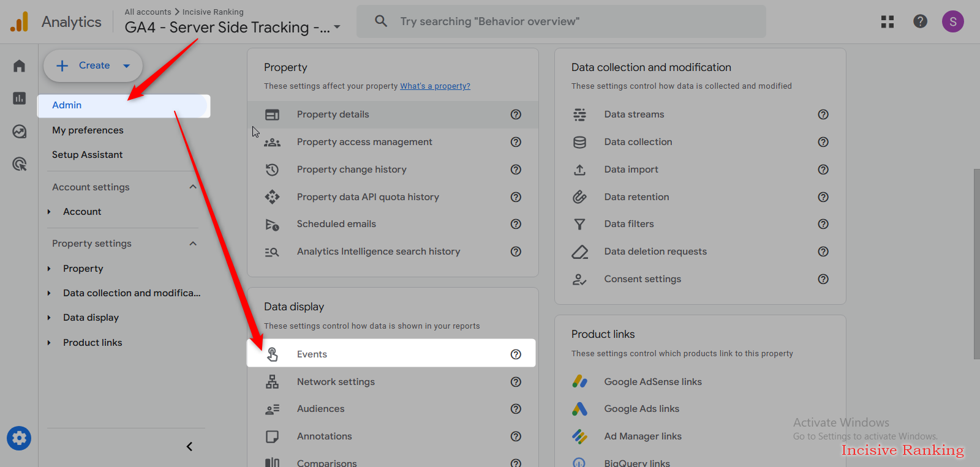Open the purple S account avatar
This screenshot has height=467, width=980.
[x=952, y=21]
